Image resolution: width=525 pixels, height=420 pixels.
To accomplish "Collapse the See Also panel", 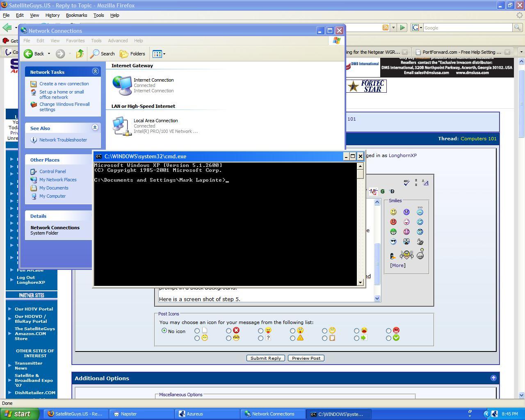I will coord(95,128).
